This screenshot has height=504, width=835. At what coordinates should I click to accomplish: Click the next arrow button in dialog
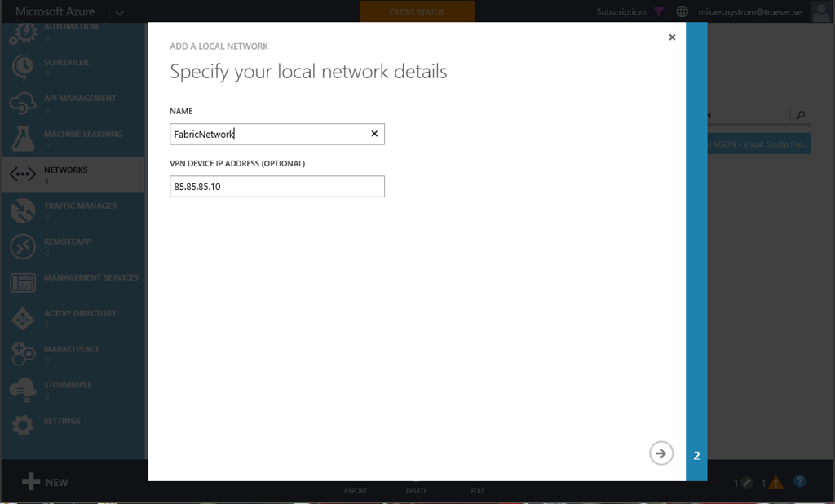tap(661, 453)
